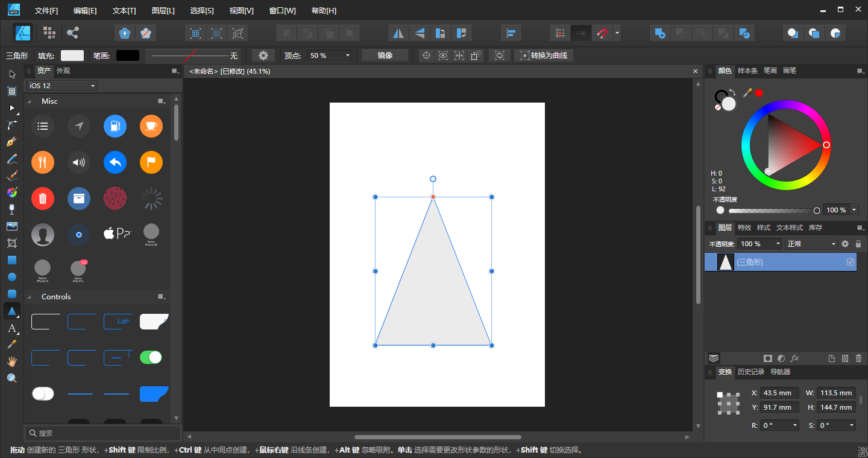Open layer effects with the fx icon

point(795,358)
